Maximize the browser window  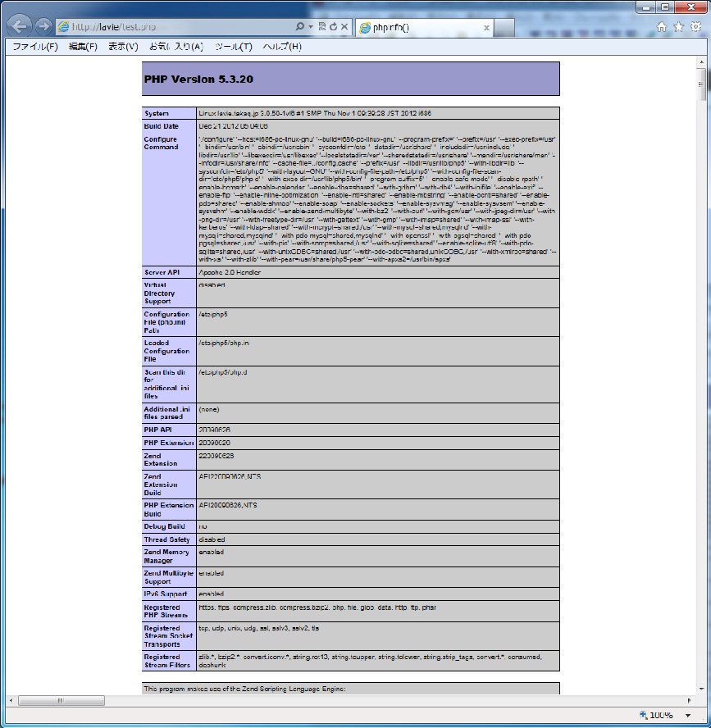[665, 7]
